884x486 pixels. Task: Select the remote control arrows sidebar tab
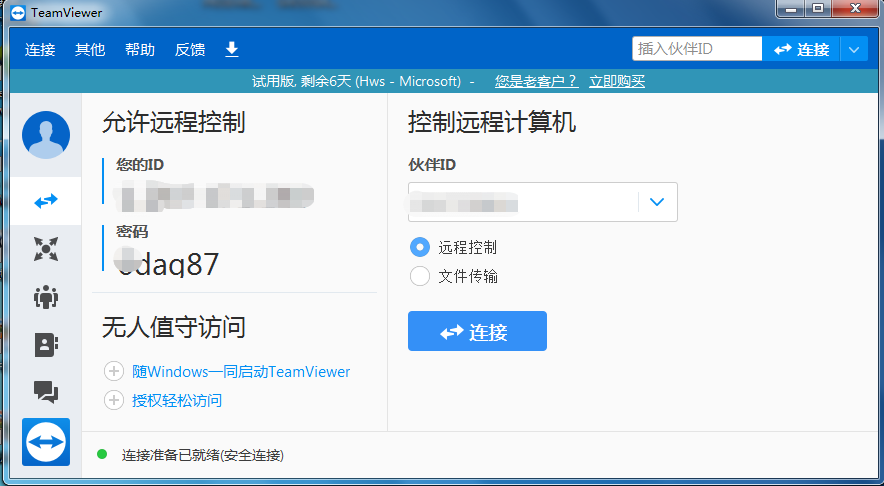tap(46, 201)
